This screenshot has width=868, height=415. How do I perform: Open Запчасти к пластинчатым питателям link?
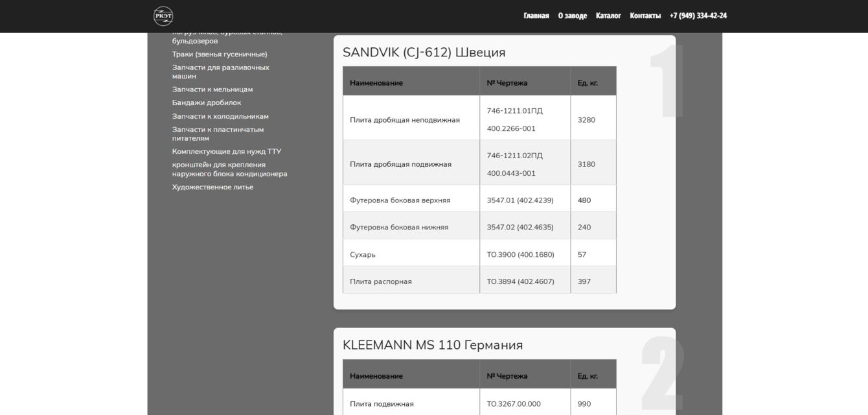coord(218,134)
